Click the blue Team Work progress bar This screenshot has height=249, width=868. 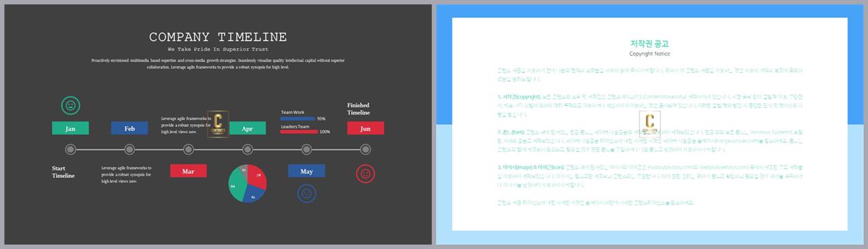pos(298,119)
